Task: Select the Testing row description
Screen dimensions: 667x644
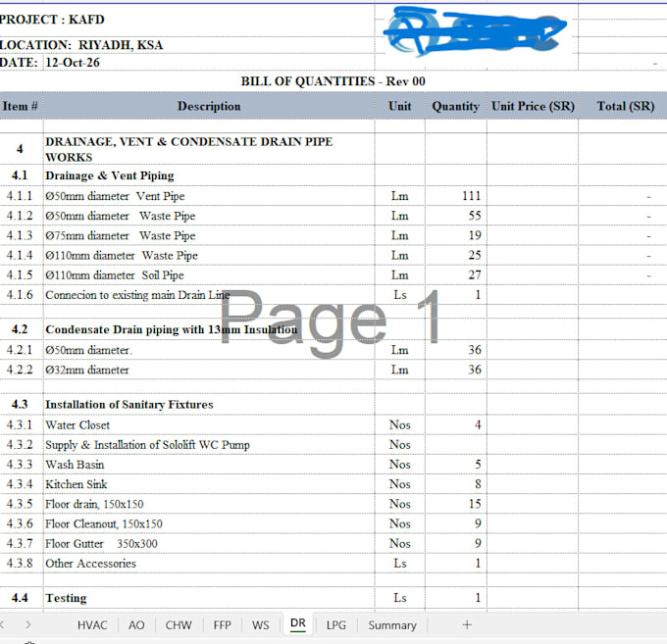Action: pyautogui.click(x=209, y=598)
